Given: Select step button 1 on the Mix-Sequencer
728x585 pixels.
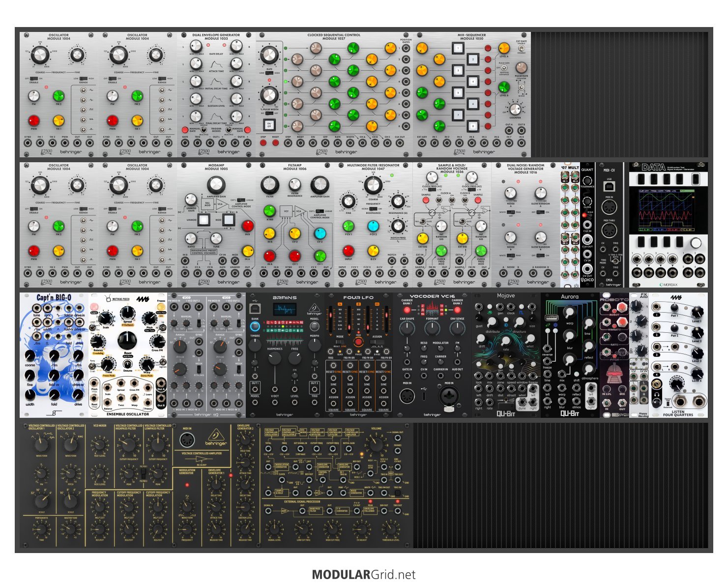Looking at the screenshot, I should pos(458,48).
